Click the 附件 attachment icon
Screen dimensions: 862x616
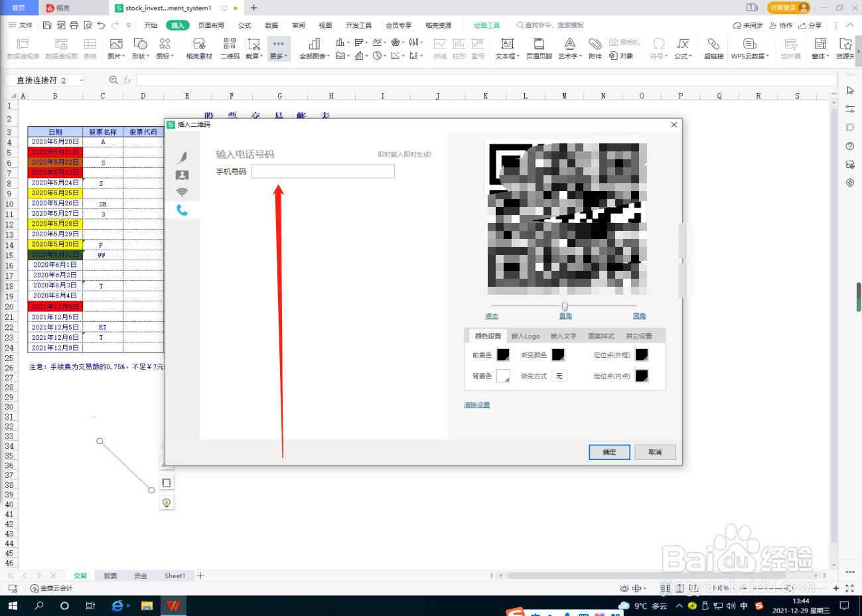point(595,48)
